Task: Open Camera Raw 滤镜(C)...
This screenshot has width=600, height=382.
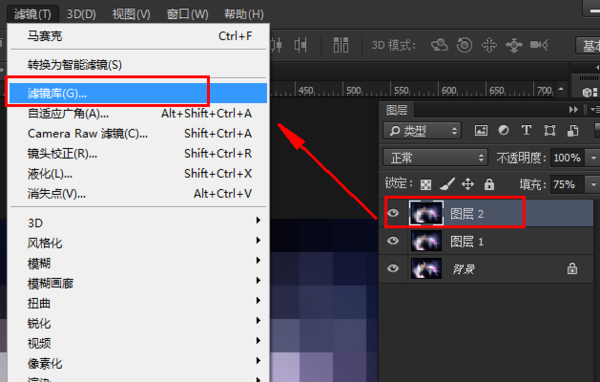Action: pyautogui.click(x=139, y=134)
